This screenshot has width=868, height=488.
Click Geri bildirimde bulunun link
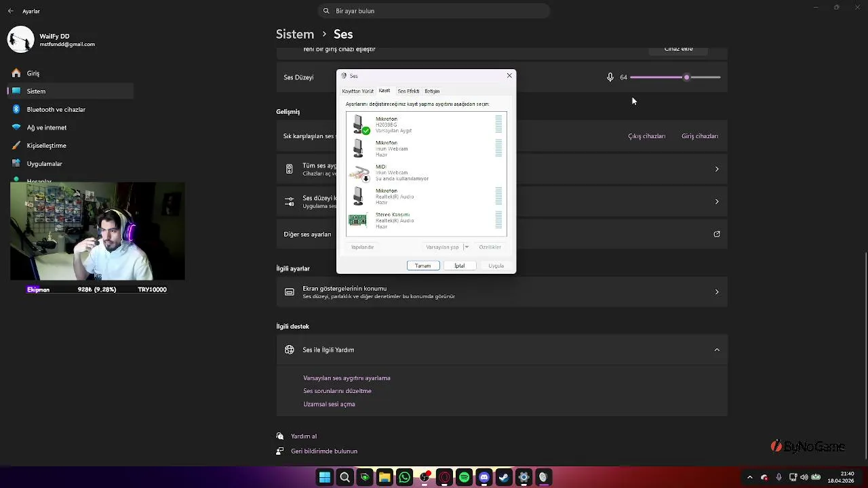(x=324, y=451)
